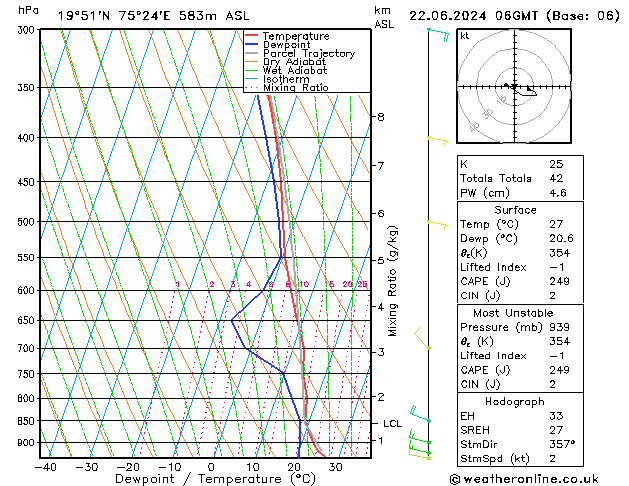629x486 pixels.
Task: Click the 500 hPa pressure axis label
Action: [26, 222]
